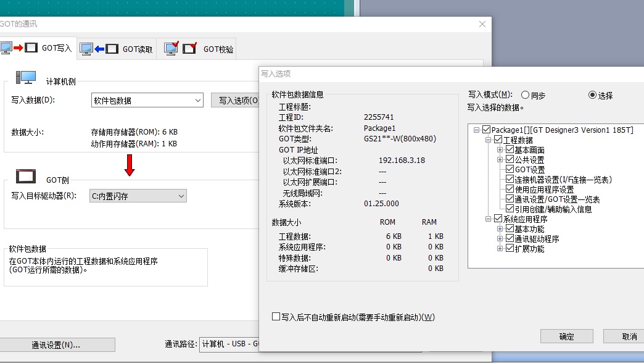The image size is (644, 363).
Task: Click the 通讯设置(N)... button
Action: pyautogui.click(x=56, y=344)
